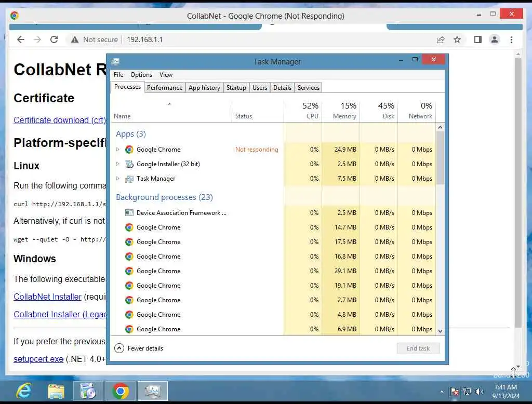Switch to Details tab
The width and height of the screenshot is (532, 404).
282,88
